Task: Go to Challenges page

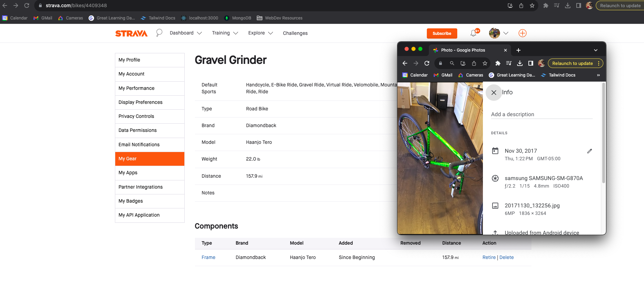Action: [x=295, y=33]
